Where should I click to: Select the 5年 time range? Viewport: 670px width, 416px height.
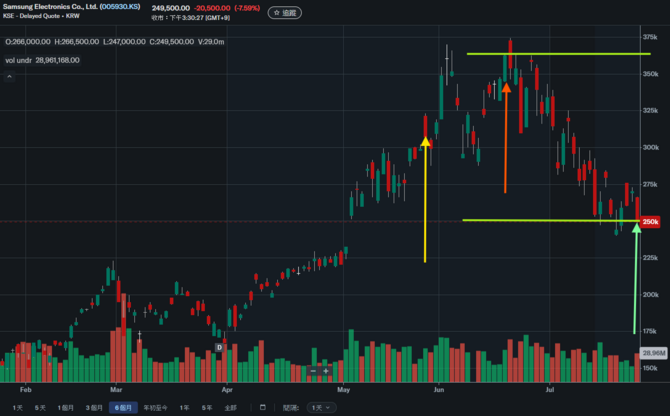tap(207, 408)
